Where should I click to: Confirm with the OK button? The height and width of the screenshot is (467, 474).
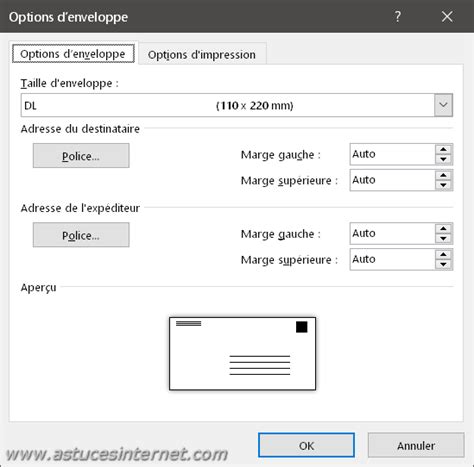pyautogui.click(x=306, y=445)
